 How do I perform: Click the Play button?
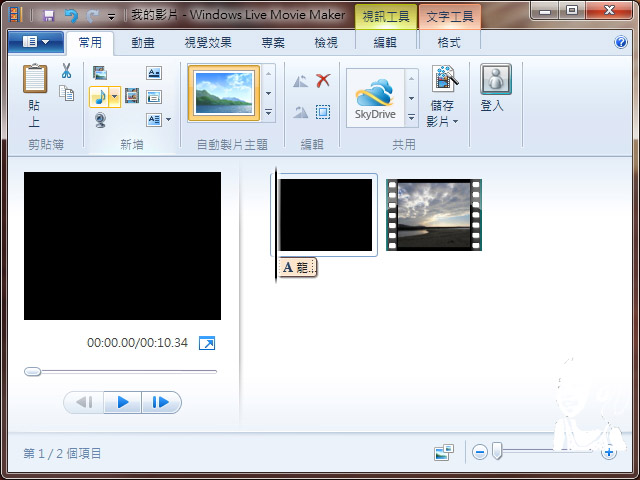[122, 402]
